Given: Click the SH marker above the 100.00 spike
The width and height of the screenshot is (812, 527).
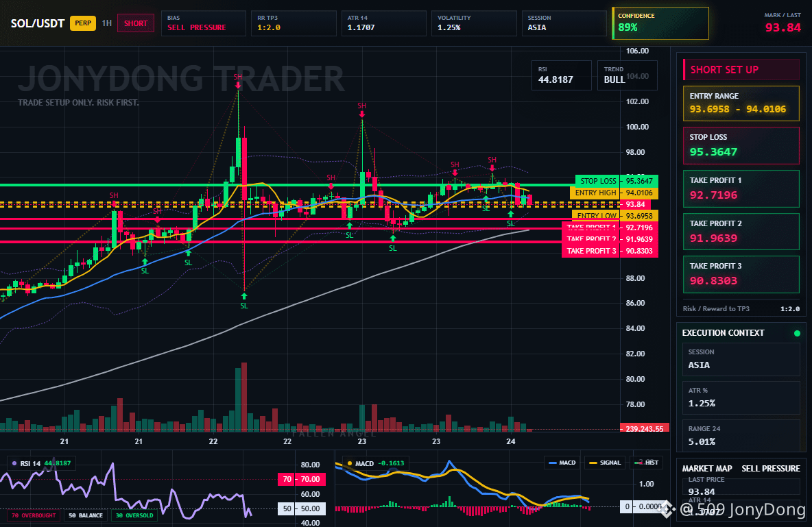Looking at the screenshot, I should tap(361, 109).
